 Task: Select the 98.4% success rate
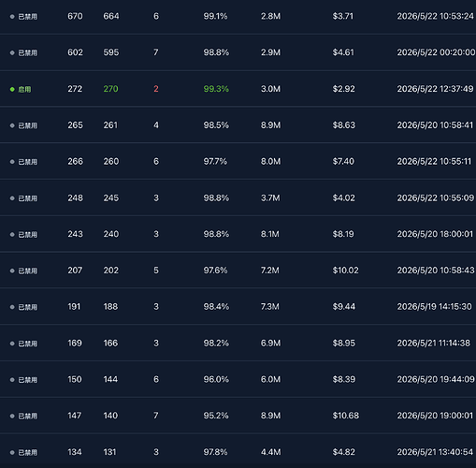(x=216, y=307)
